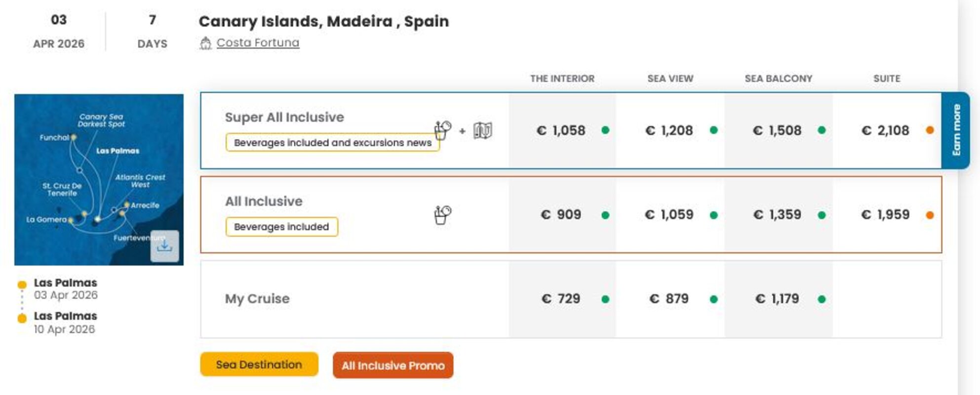The image size is (980, 395).
Task: Click the ship icon beside Costa Fortuna
Action: (x=205, y=43)
